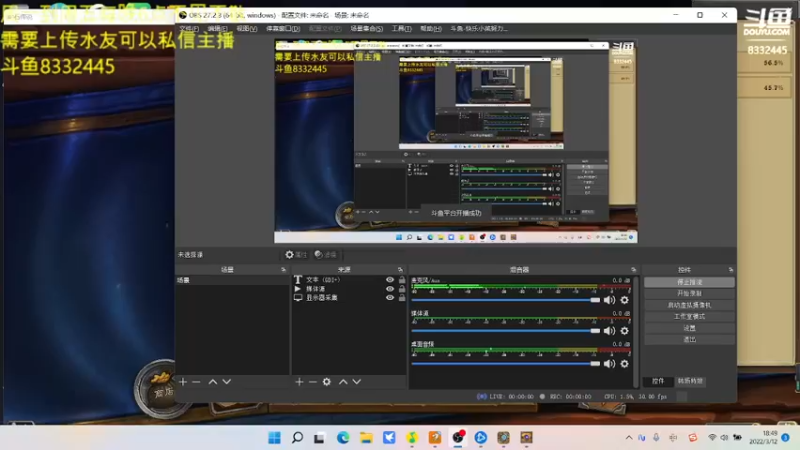Open the 场景集合(S) menu
Image resolution: width=800 pixels, height=450 pixels.
(366, 29)
